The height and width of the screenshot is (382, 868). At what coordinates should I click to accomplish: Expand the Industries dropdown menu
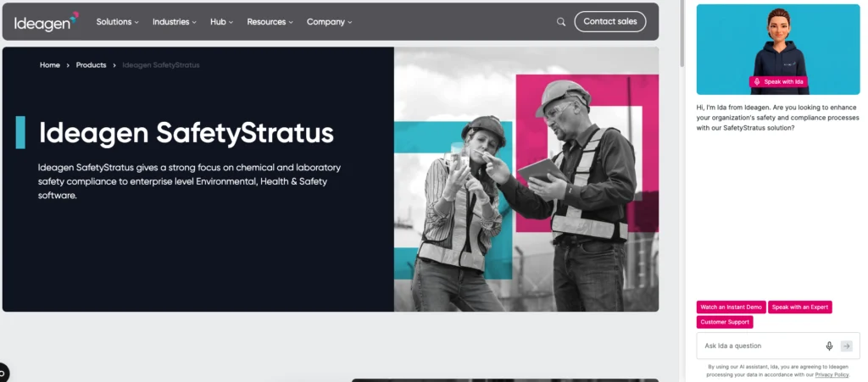coord(175,21)
